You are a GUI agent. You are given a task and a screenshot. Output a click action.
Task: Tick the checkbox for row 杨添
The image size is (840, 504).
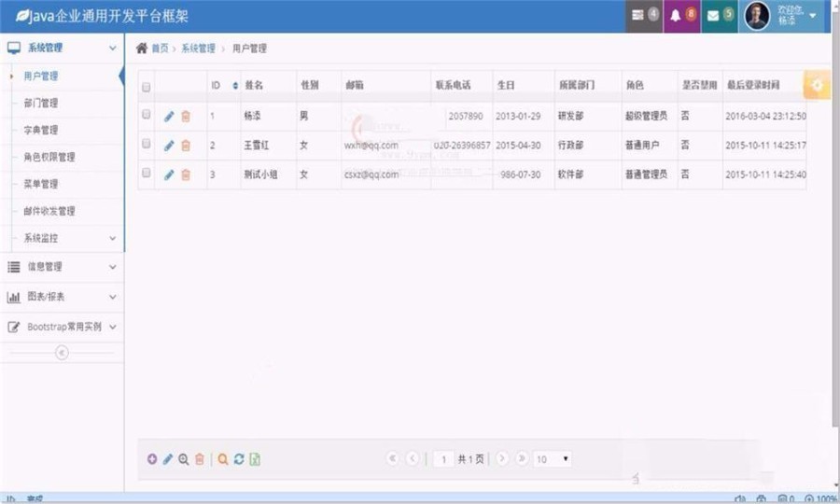coord(146,115)
